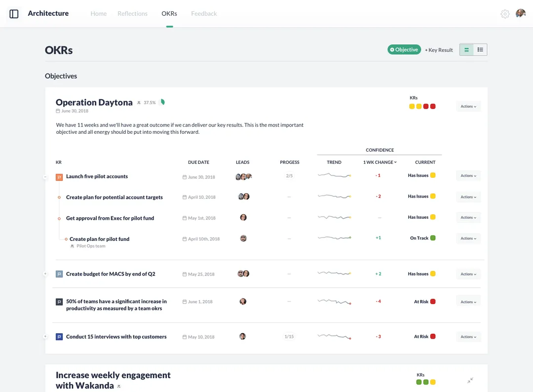Click the user profile avatar

click(521, 13)
